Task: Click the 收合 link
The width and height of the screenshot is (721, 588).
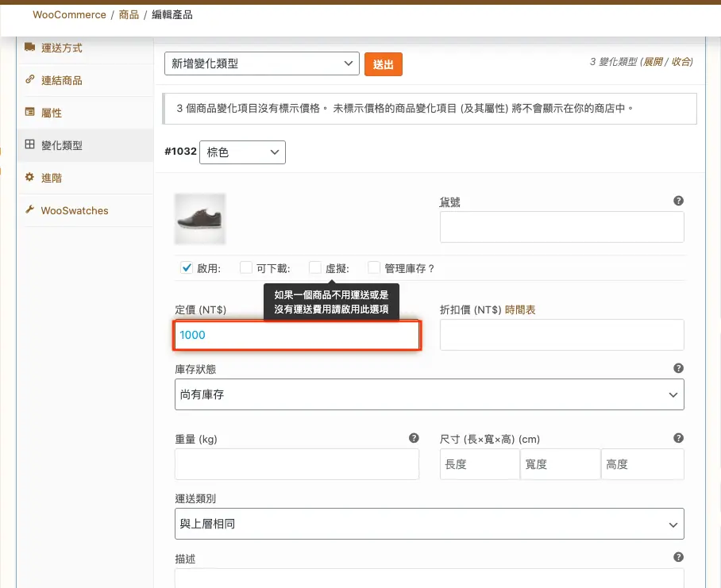Action: (x=681, y=62)
